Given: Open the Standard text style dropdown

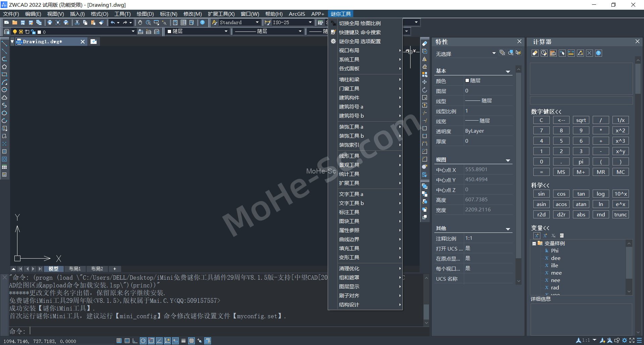Looking at the screenshot, I should click(257, 22).
